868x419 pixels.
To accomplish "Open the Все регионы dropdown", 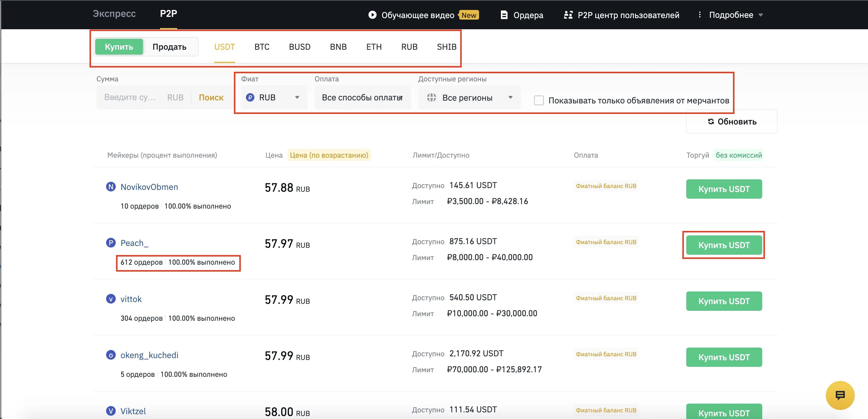I will tap(469, 97).
